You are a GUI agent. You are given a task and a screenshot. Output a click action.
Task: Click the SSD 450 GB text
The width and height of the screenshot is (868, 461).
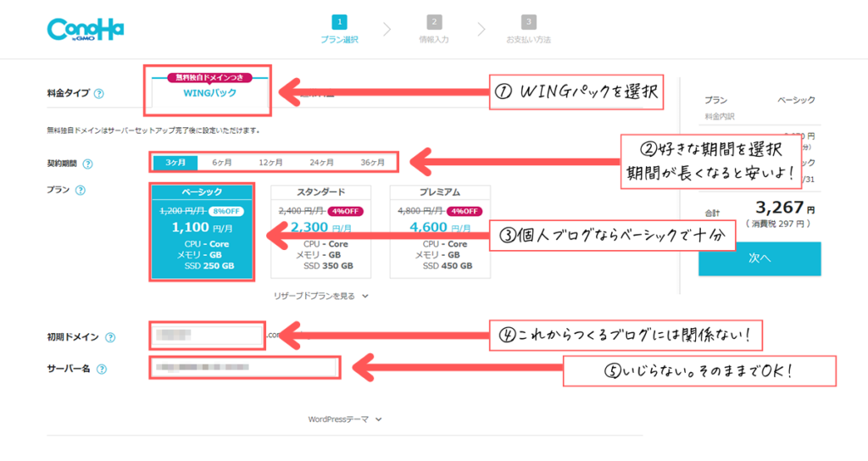point(448,266)
